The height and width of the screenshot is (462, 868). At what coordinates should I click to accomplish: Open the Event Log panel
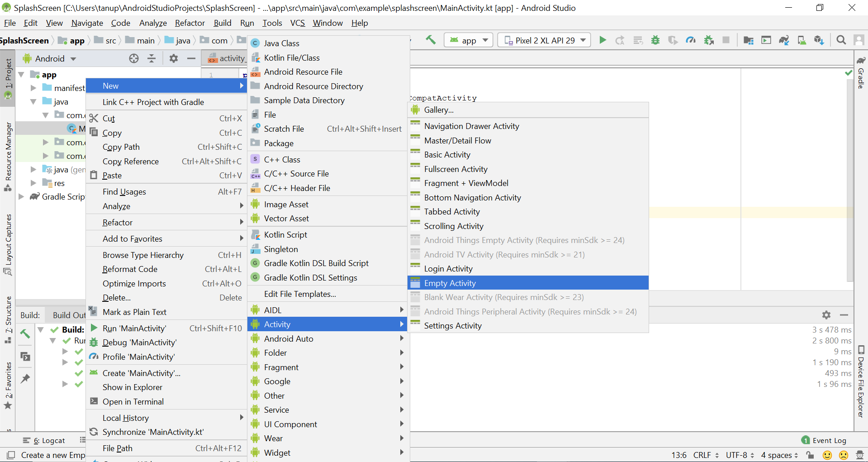[824, 440]
